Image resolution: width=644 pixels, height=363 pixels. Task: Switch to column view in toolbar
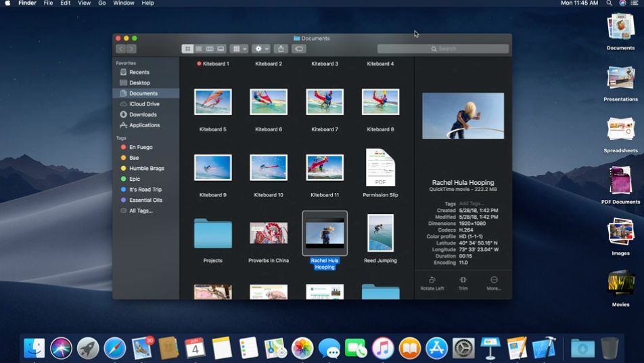point(210,49)
